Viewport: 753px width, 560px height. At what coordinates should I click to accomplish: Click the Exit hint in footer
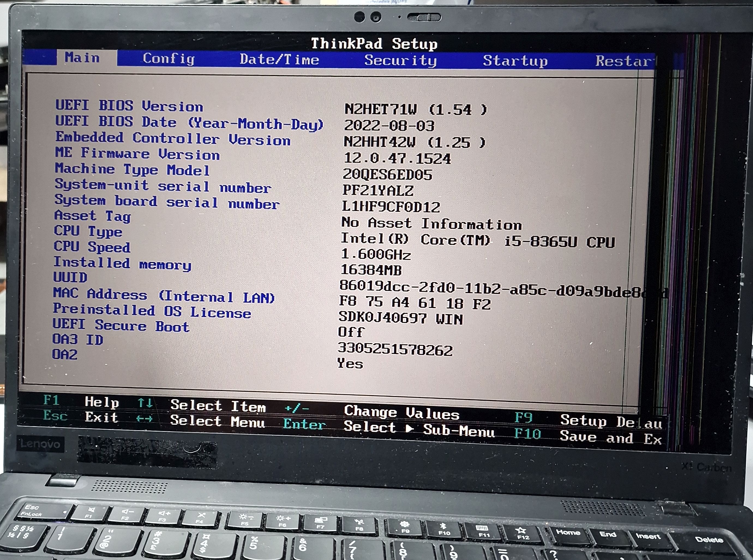point(101,417)
